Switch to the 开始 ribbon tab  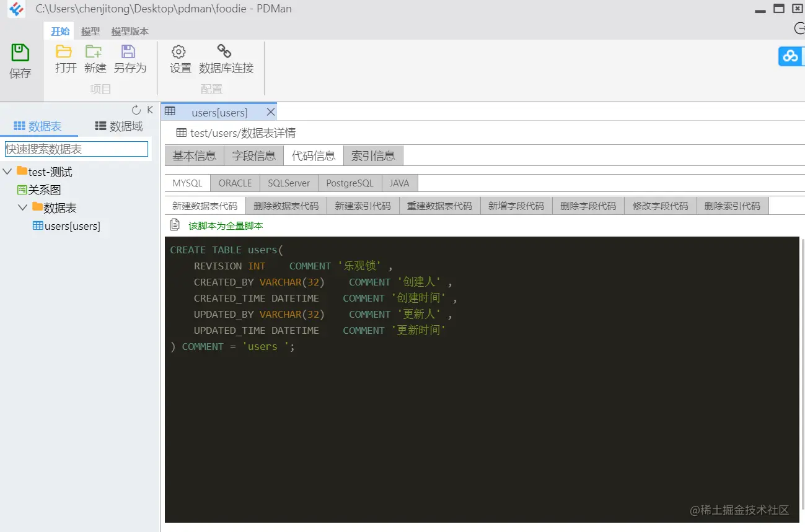(60, 32)
